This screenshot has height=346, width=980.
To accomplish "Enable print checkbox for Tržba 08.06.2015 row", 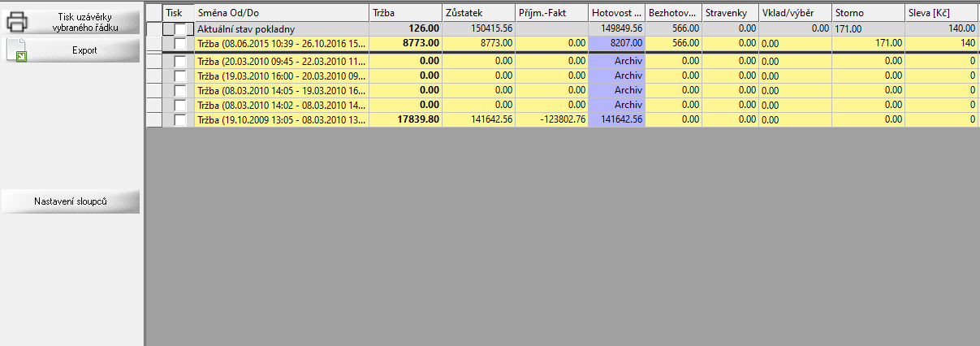I will point(179,43).
